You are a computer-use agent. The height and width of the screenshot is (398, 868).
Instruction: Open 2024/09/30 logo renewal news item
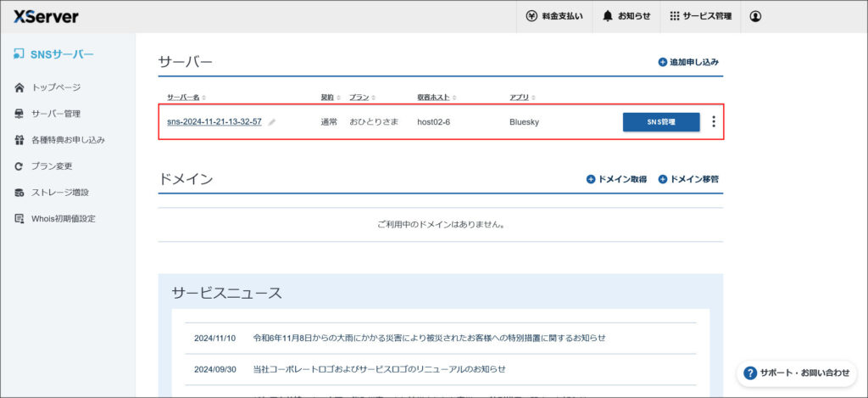coord(379,368)
